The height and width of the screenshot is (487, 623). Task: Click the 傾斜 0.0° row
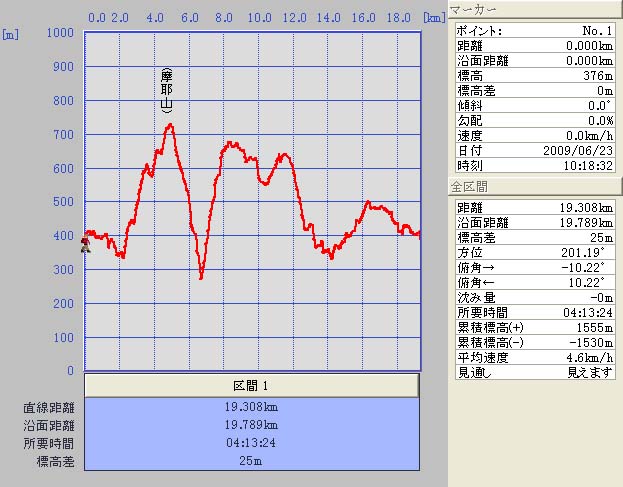click(x=535, y=106)
